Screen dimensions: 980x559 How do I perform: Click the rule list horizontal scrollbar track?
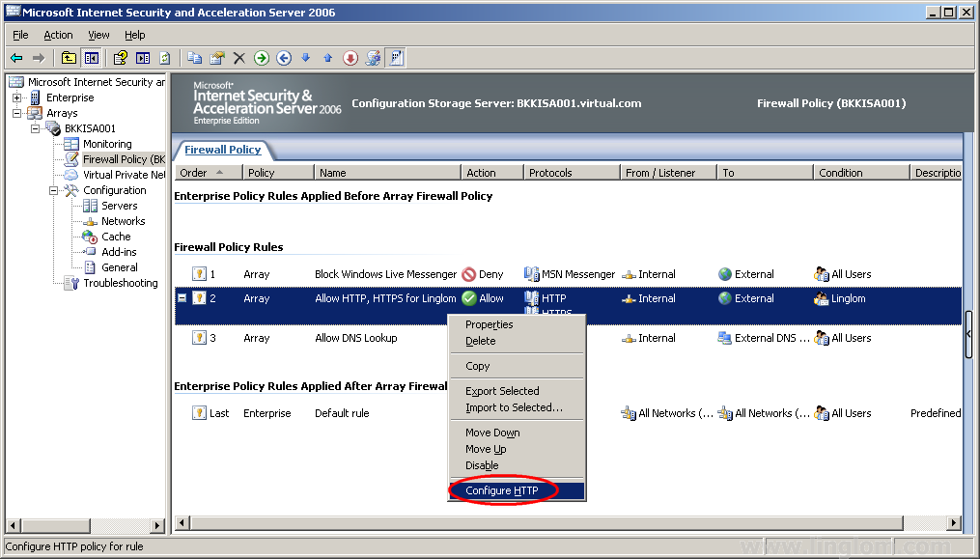coord(925,522)
